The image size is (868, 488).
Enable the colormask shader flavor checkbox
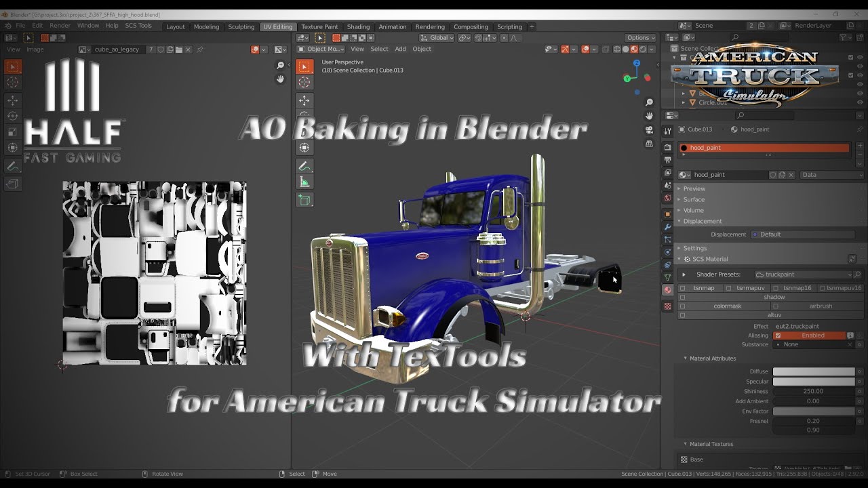pyautogui.click(x=683, y=306)
